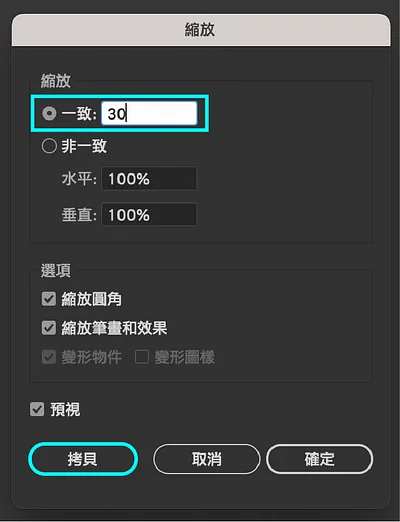Click the 非一致 label text
Image resolution: width=400 pixels, height=522 pixels.
pos(84,146)
